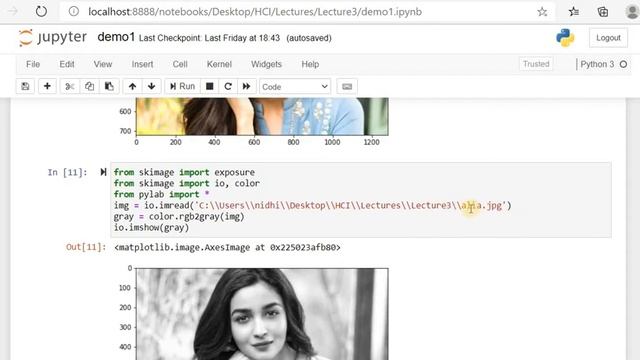Image resolution: width=640 pixels, height=360 pixels.
Task: Paste cells below icon
Action: coord(109,87)
